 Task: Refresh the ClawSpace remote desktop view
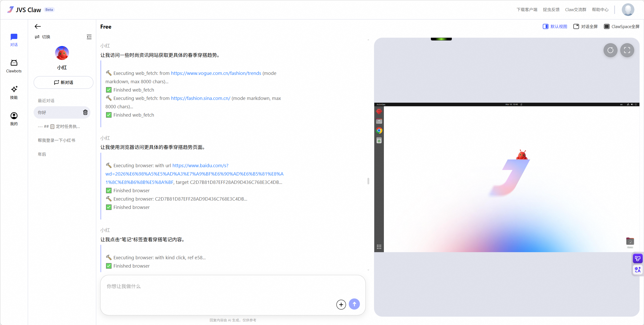610,50
